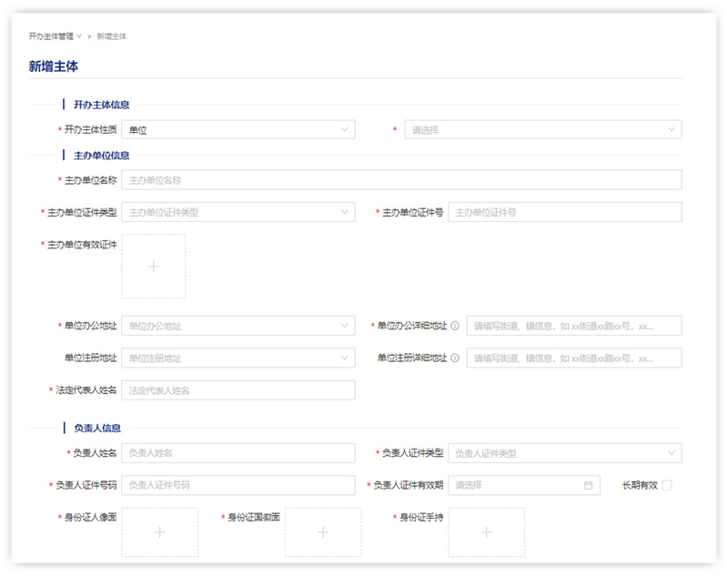Open the 单位办公地址 dropdown
The height and width of the screenshot is (576, 728).
point(238,326)
